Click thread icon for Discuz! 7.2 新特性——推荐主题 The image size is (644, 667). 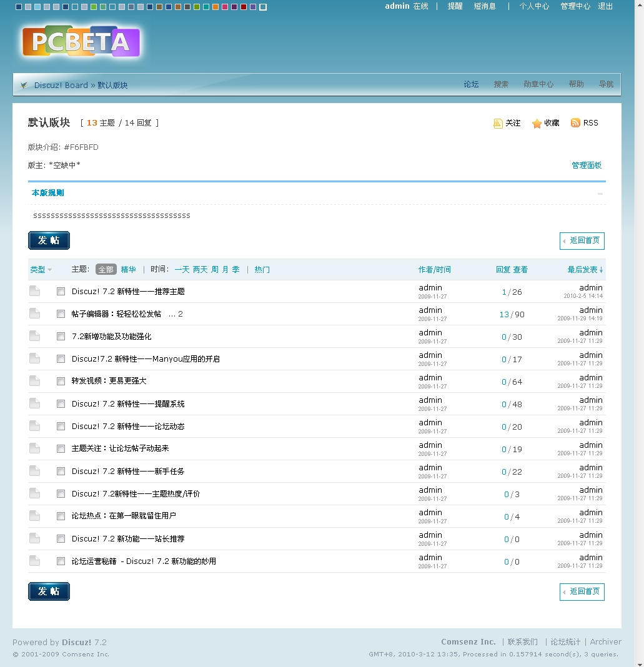tap(34, 291)
